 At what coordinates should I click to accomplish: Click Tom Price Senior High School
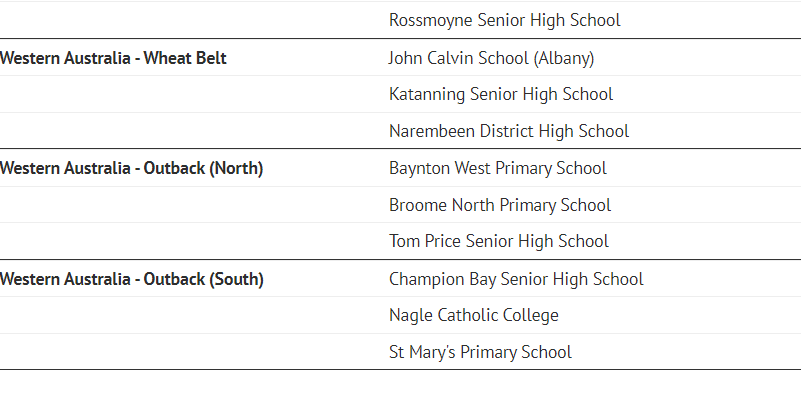click(x=499, y=241)
